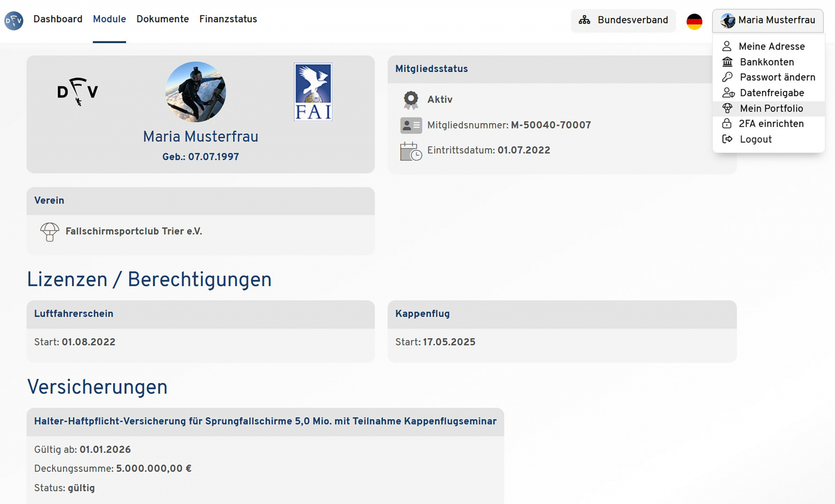Click the Bundesverband organization tree icon
Screen dimensions: 835x504
point(584,20)
